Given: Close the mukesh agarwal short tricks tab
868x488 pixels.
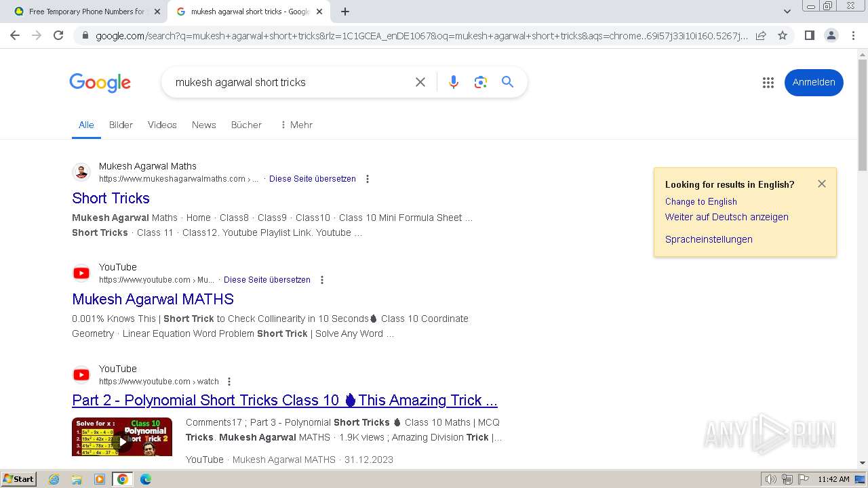Looking at the screenshot, I should point(319,12).
